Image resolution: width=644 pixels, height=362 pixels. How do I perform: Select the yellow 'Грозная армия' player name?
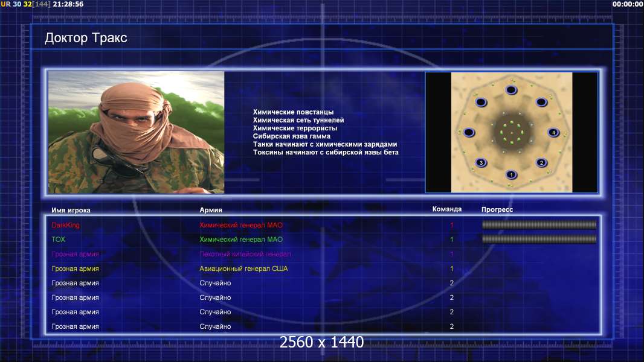[x=75, y=269]
